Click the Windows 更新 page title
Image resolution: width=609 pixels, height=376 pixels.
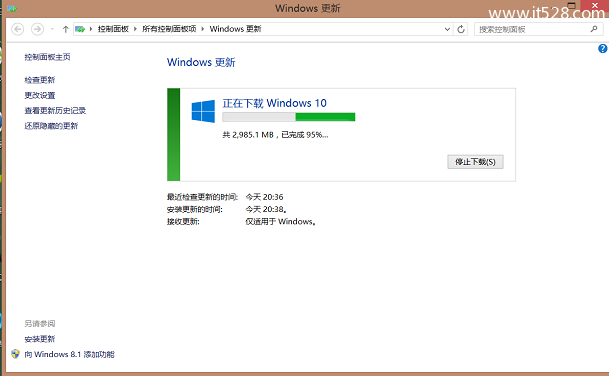(201, 62)
